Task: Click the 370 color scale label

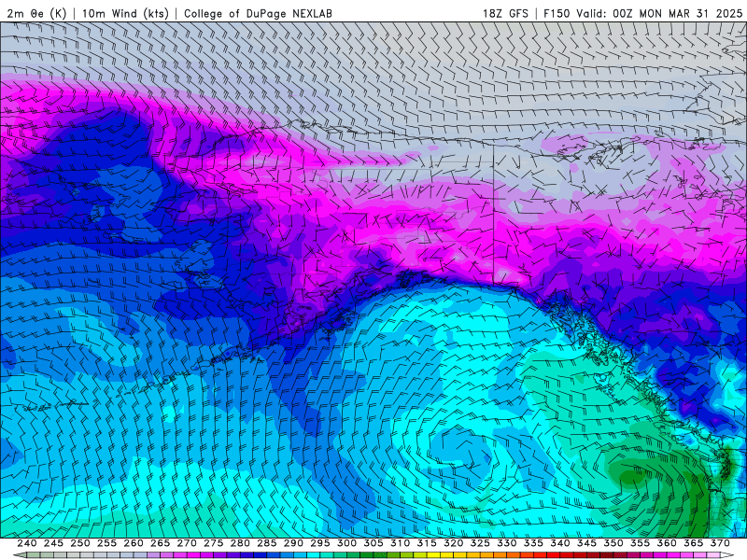Action: click(x=721, y=543)
